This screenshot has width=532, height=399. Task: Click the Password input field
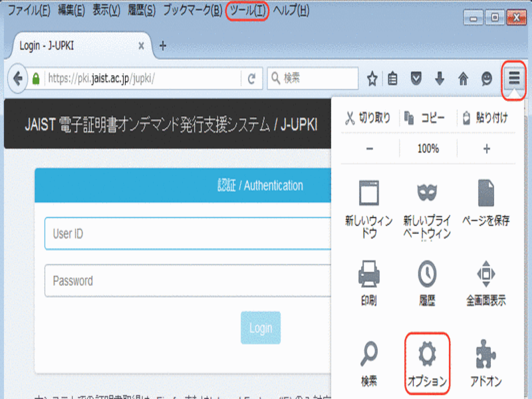(188, 281)
